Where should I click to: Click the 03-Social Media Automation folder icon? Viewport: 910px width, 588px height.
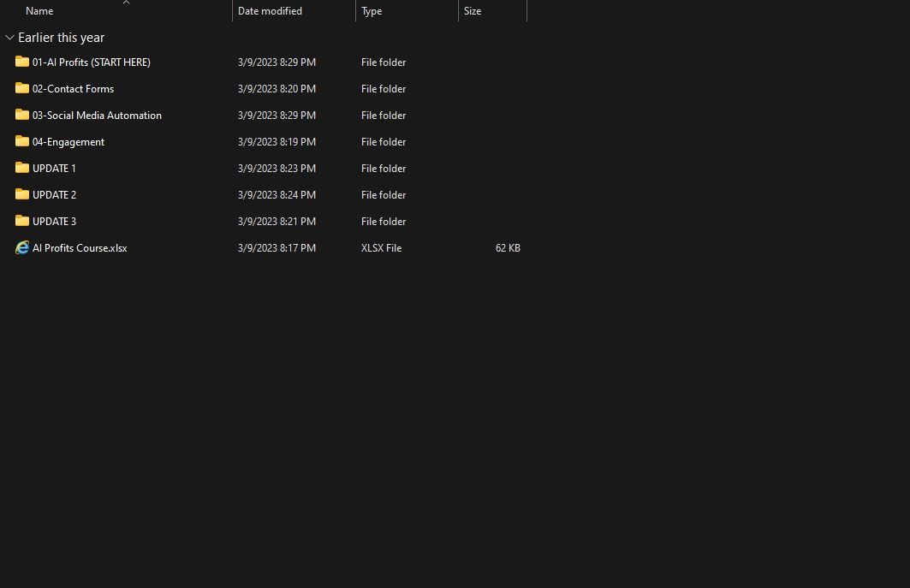point(22,115)
